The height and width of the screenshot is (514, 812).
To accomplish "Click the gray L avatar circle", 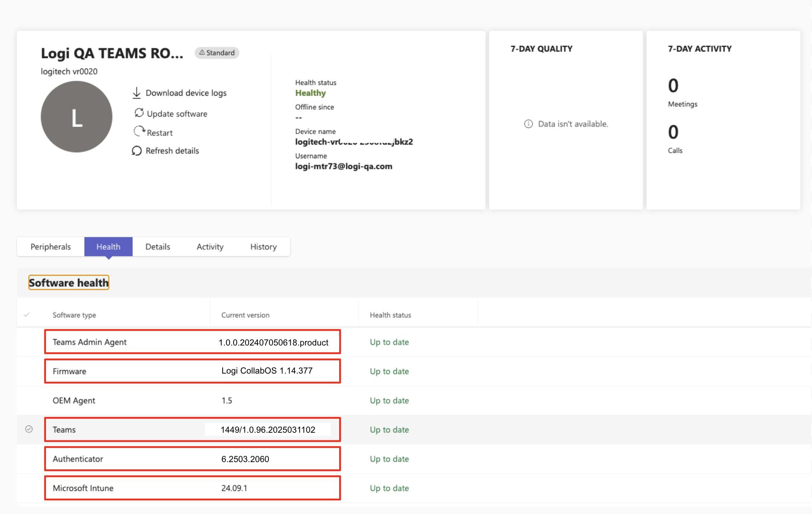I will point(77,117).
